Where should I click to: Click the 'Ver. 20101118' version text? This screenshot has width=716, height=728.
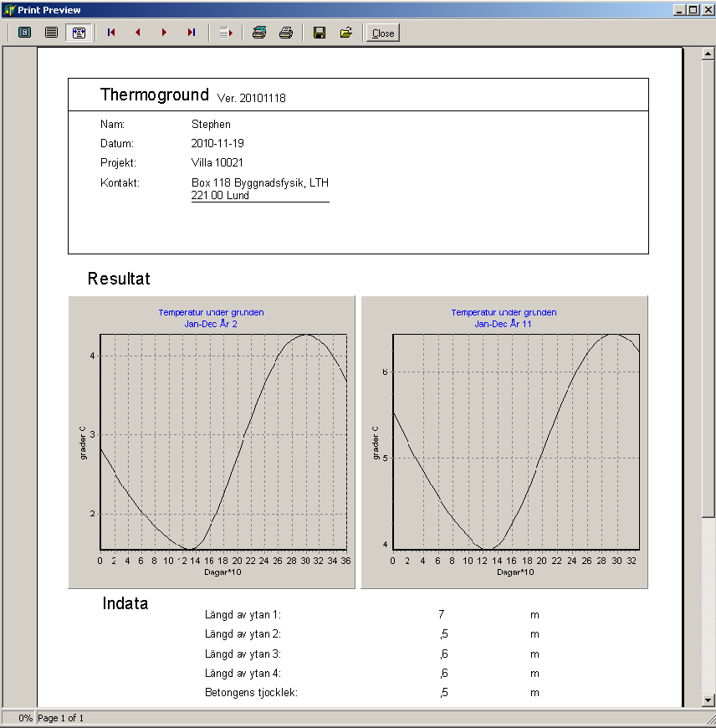[x=252, y=98]
